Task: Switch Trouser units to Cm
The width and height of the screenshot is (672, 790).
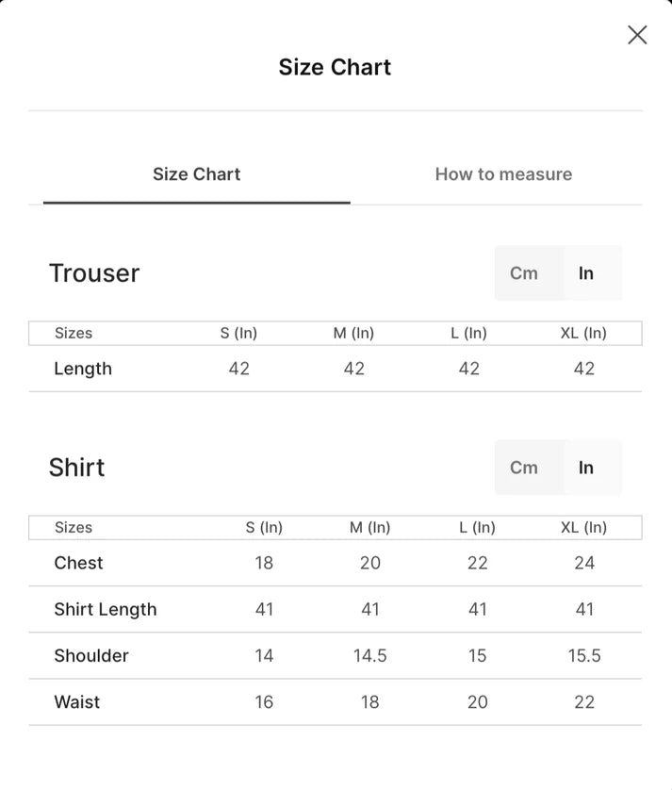Action: pyautogui.click(x=524, y=273)
